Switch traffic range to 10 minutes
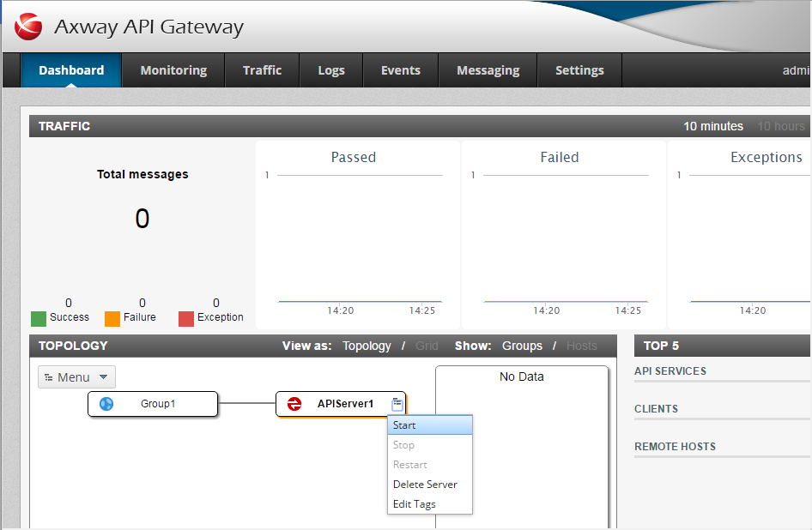Viewport: 812px width, 530px height. coord(712,126)
